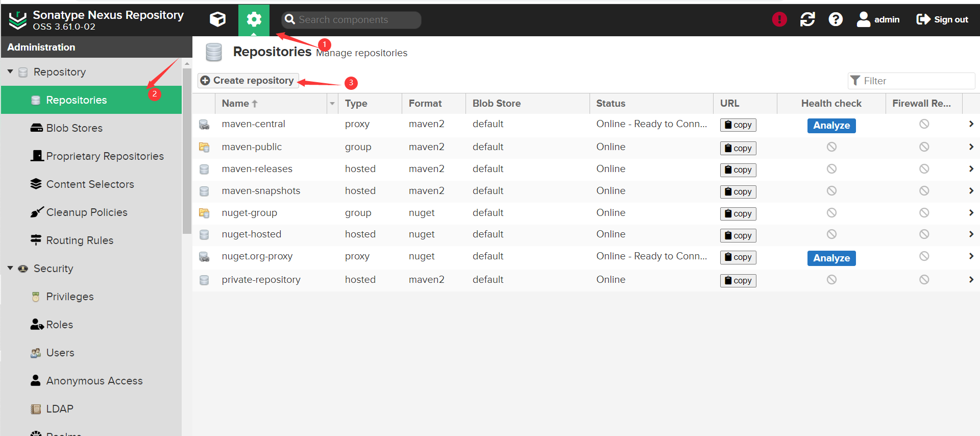Open Proprietary Repositories menu item
This screenshot has width=980, height=436.
click(91, 156)
